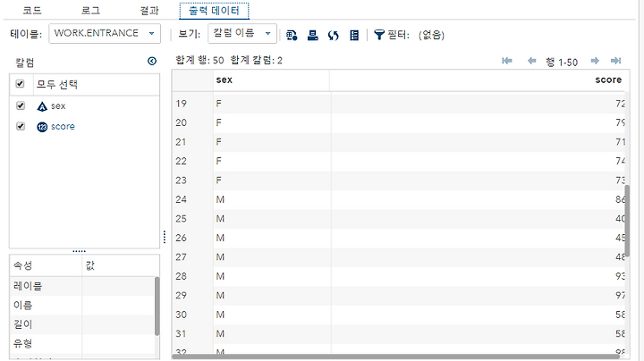This screenshot has height=361, width=644.
Task: Go to the last page of rows
Action: click(615, 61)
